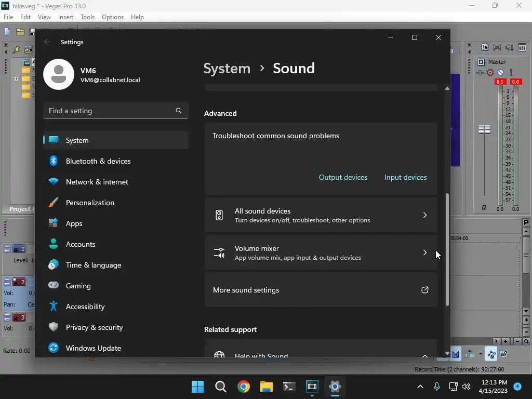
Task: Open the Volume mixer page
Action: pos(321,253)
